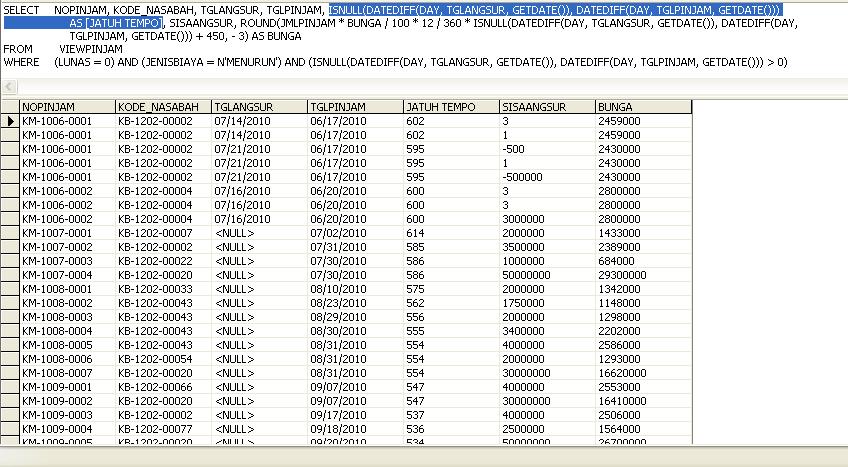Click N'MENURUN' in the WHERE clause
Viewport: 848px width, 467px height.
(248, 62)
